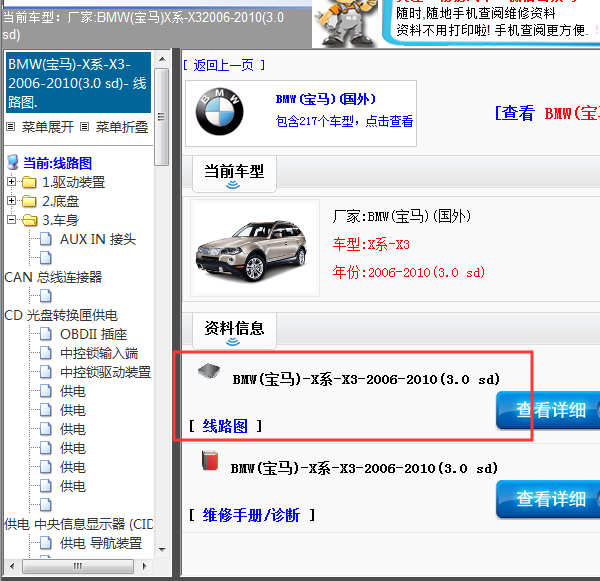Click tree panel scrollbar down arrow
Viewport: 600px width, 581px height.
tap(162, 550)
